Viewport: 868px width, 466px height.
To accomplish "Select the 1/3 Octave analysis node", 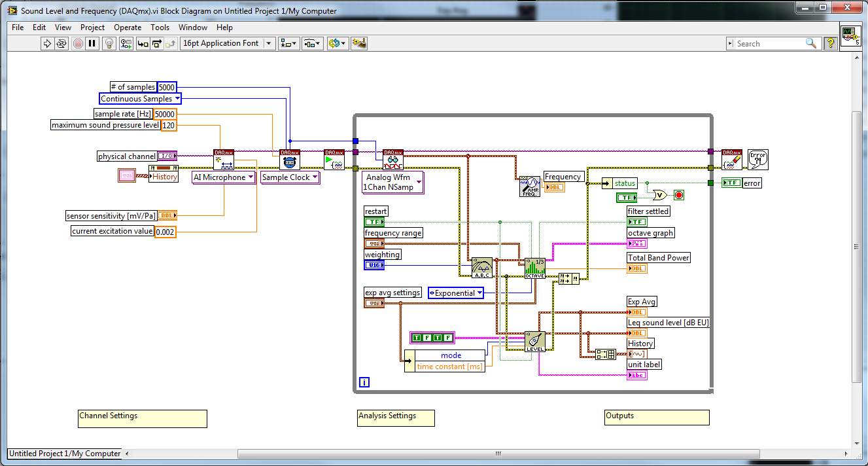I will point(534,268).
